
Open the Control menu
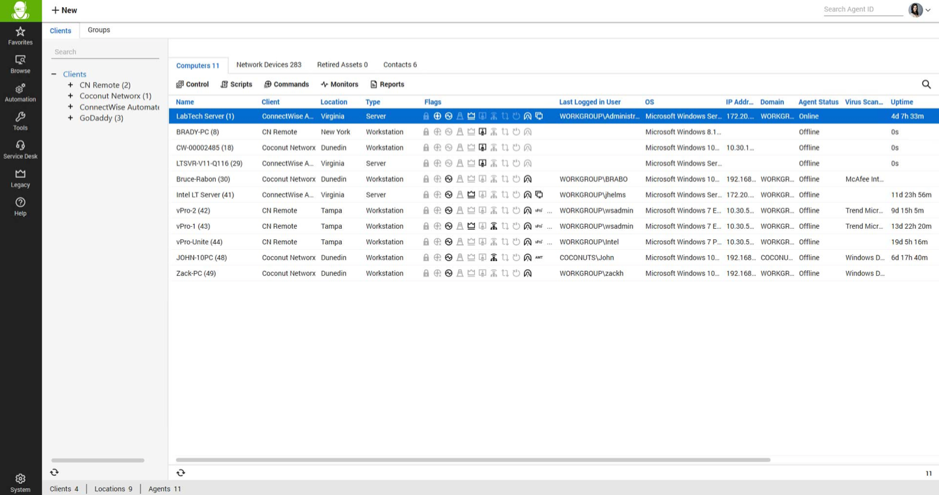click(193, 84)
